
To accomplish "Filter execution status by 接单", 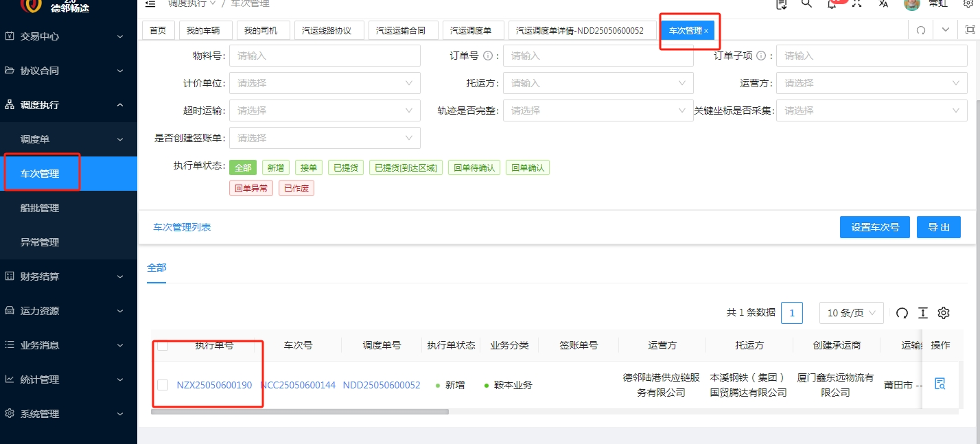I will point(308,167).
